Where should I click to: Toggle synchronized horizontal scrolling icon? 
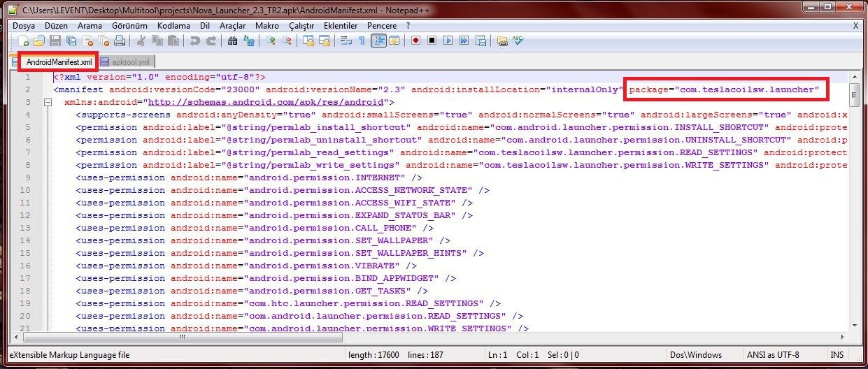(325, 41)
